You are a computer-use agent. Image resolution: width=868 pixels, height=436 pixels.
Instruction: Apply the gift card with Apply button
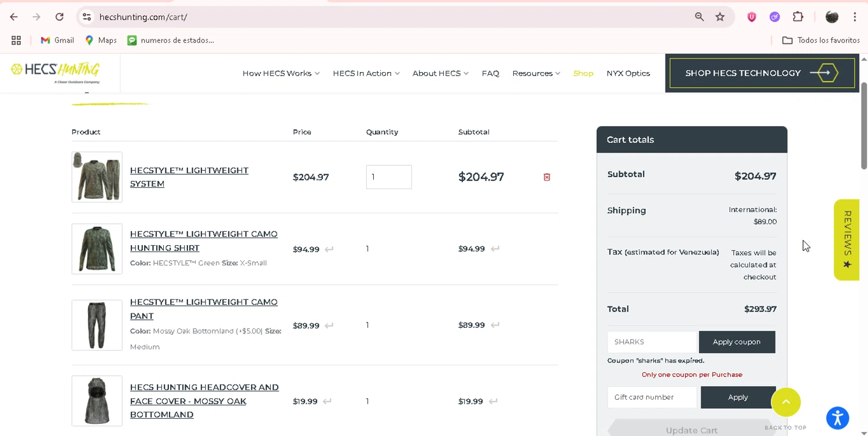coord(738,397)
